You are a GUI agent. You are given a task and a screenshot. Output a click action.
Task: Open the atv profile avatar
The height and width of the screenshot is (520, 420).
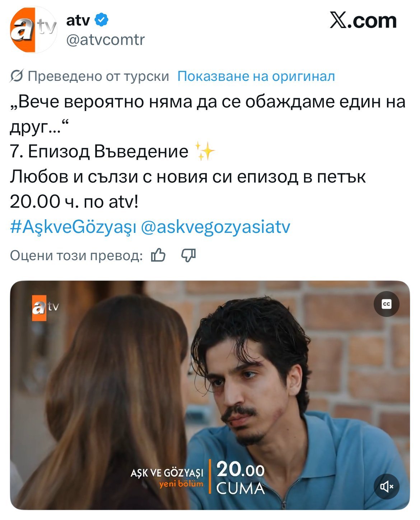pos(33,29)
